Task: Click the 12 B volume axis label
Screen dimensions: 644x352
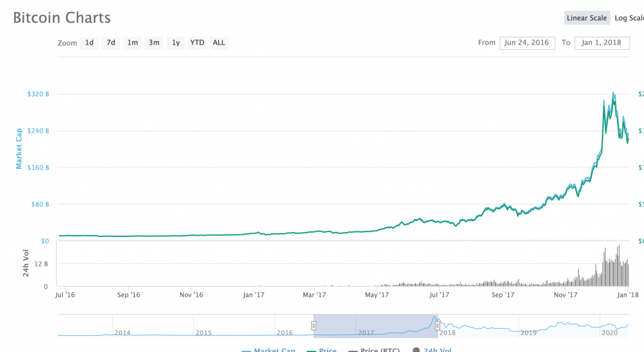Action: tap(41, 264)
